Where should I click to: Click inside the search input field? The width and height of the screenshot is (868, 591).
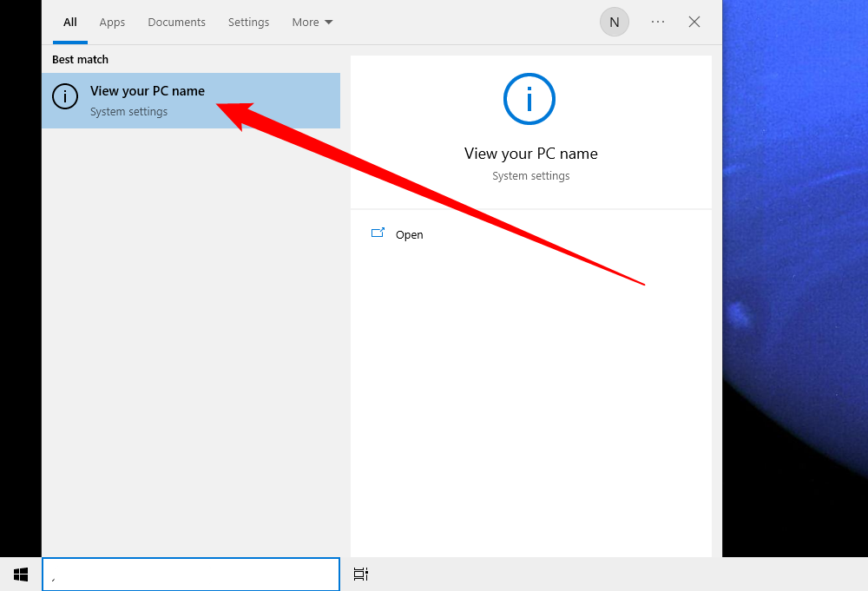click(191, 574)
